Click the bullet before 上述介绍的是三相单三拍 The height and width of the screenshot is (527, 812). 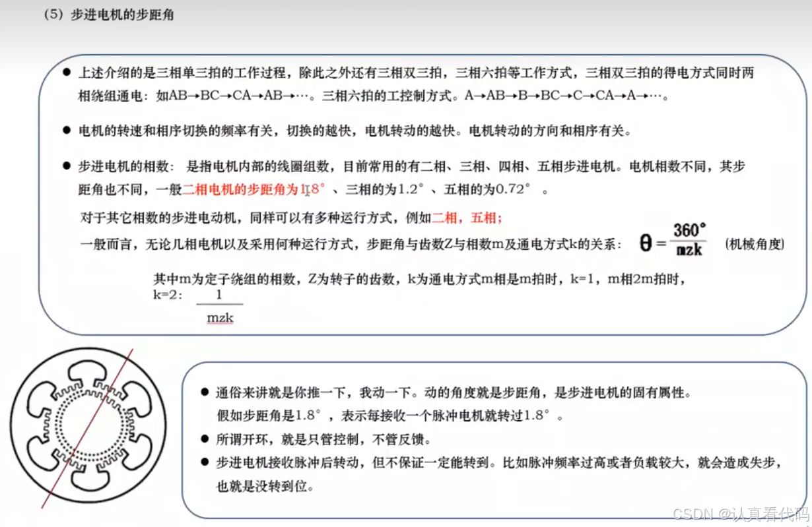coord(66,73)
